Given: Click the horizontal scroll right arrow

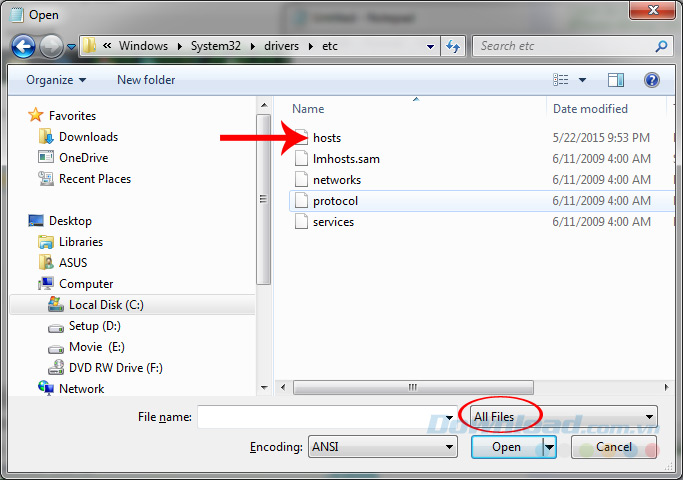Looking at the screenshot, I should (x=666, y=387).
